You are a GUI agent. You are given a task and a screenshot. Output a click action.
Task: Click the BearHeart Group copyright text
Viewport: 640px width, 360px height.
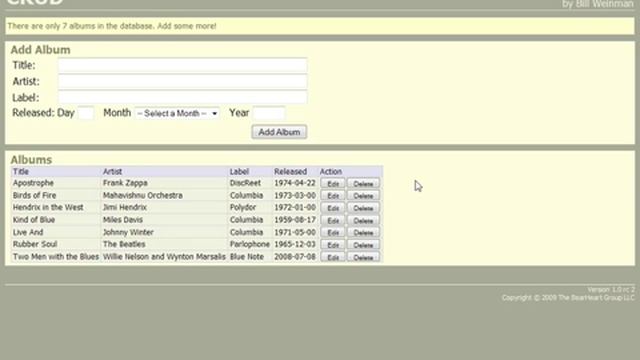point(568,298)
